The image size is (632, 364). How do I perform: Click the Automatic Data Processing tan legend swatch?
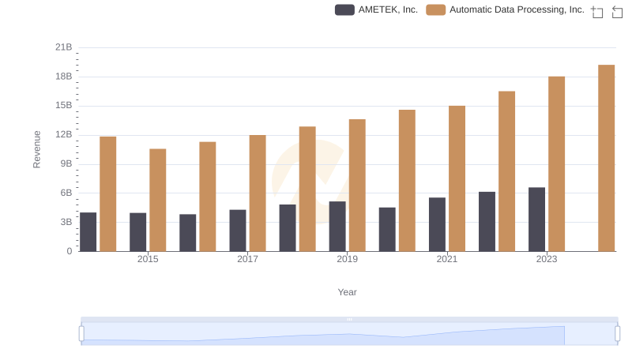coord(436,9)
